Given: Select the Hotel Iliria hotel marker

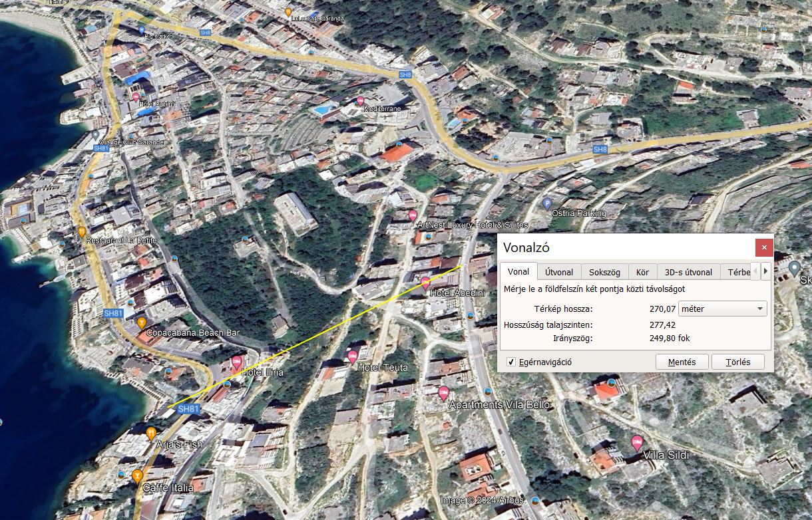Looking at the screenshot, I should (x=237, y=362).
